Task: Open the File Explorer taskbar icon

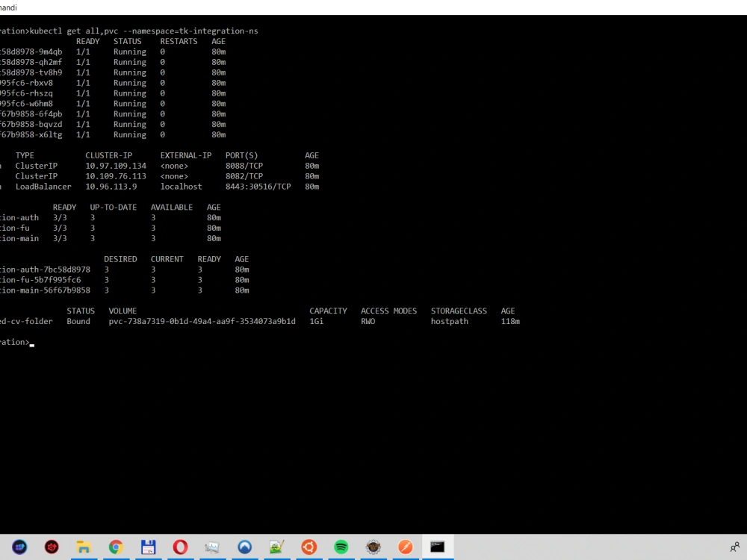Action: point(84,547)
